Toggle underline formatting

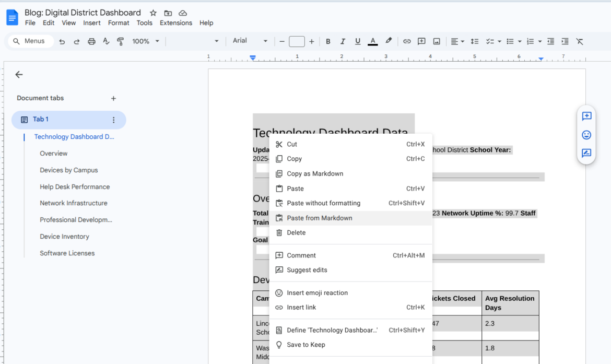357,41
